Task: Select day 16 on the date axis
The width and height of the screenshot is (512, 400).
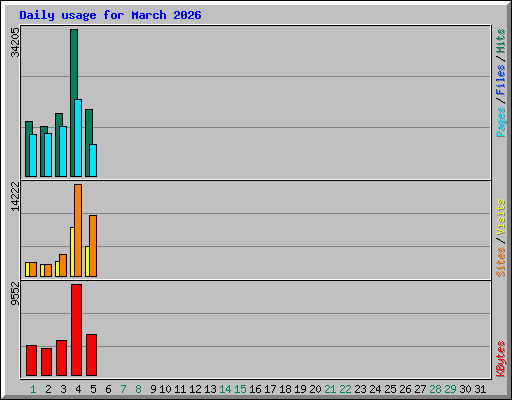Action: pyautogui.click(x=255, y=389)
